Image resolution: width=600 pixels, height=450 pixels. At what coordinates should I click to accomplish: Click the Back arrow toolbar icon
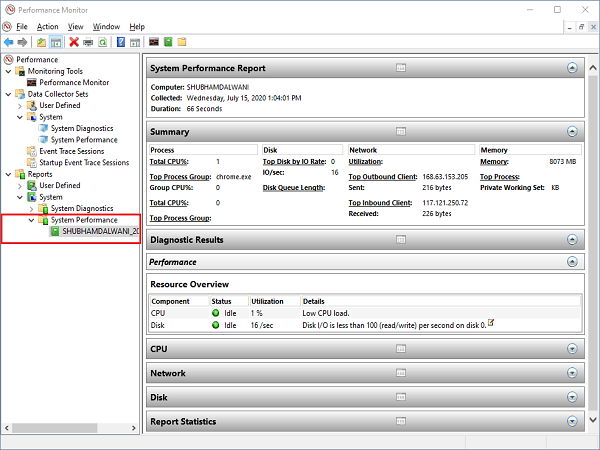coord(9,42)
